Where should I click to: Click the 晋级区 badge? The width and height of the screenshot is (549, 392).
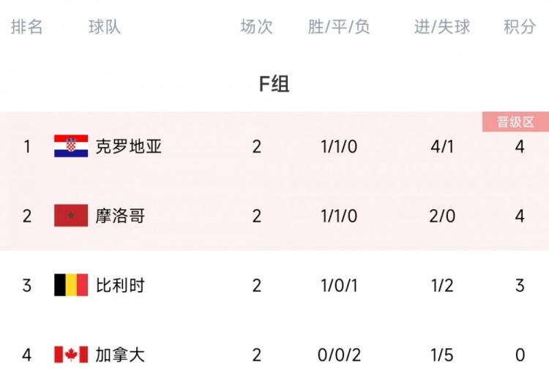515,122
